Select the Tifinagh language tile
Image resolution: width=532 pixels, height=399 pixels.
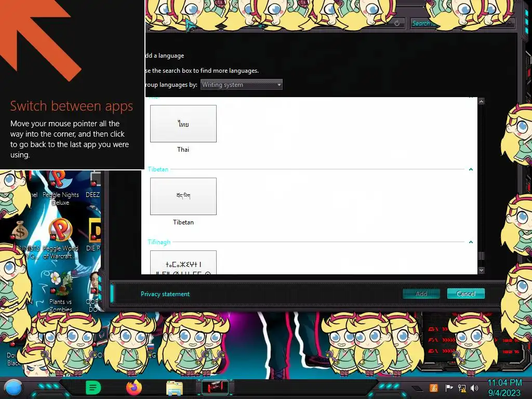(x=183, y=262)
